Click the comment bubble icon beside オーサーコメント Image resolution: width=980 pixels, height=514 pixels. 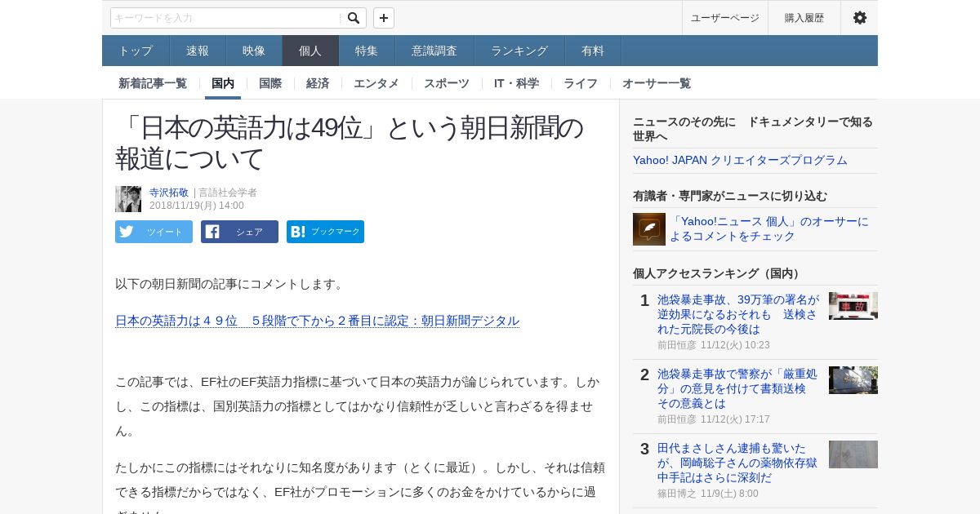point(649,229)
